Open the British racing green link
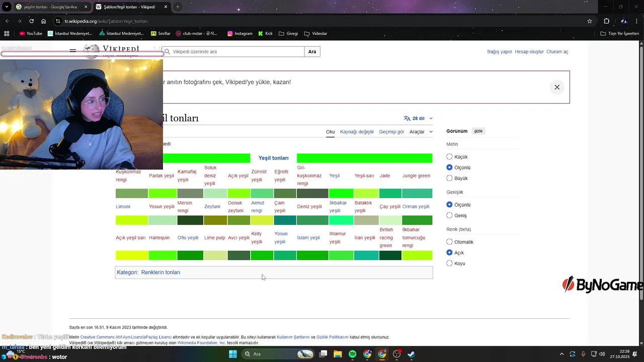The image size is (644, 362). tap(386, 237)
